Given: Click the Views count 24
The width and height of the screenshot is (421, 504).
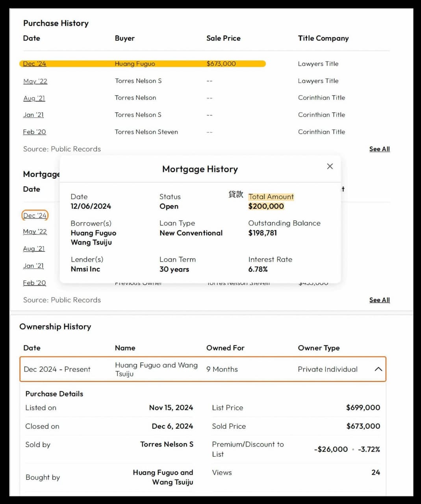Looking at the screenshot, I should click(375, 472).
